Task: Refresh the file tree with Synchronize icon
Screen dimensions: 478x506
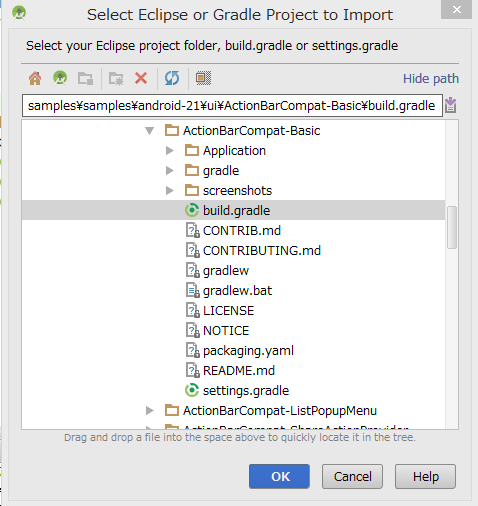Action: click(172, 78)
